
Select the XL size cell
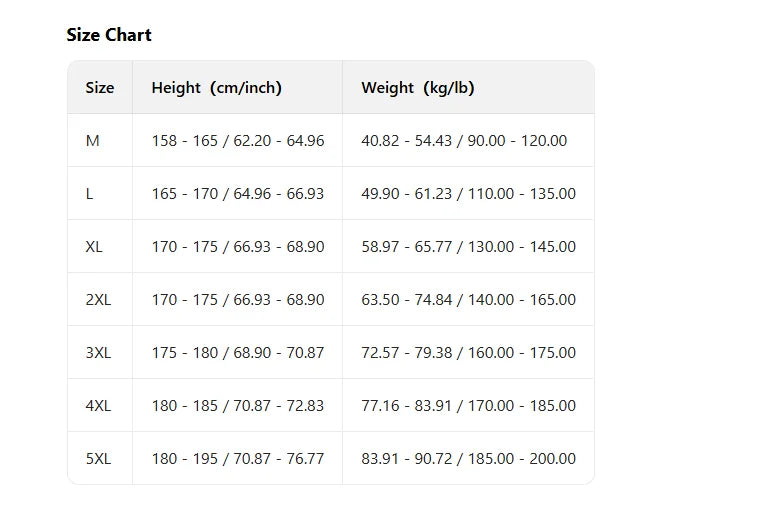click(100, 246)
